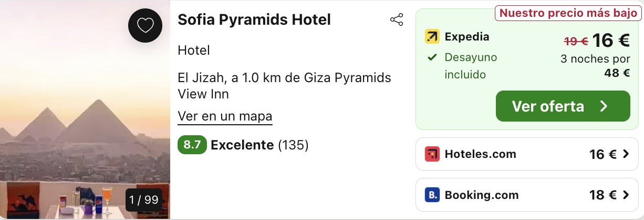Select the Hoteles.com 16 € price row

coord(523,154)
